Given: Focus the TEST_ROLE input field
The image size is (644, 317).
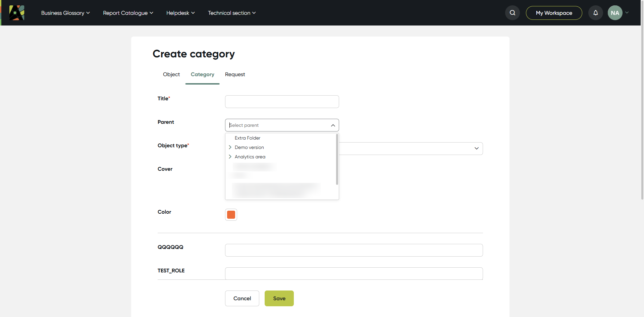Looking at the screenshot, I should [354, 273].
